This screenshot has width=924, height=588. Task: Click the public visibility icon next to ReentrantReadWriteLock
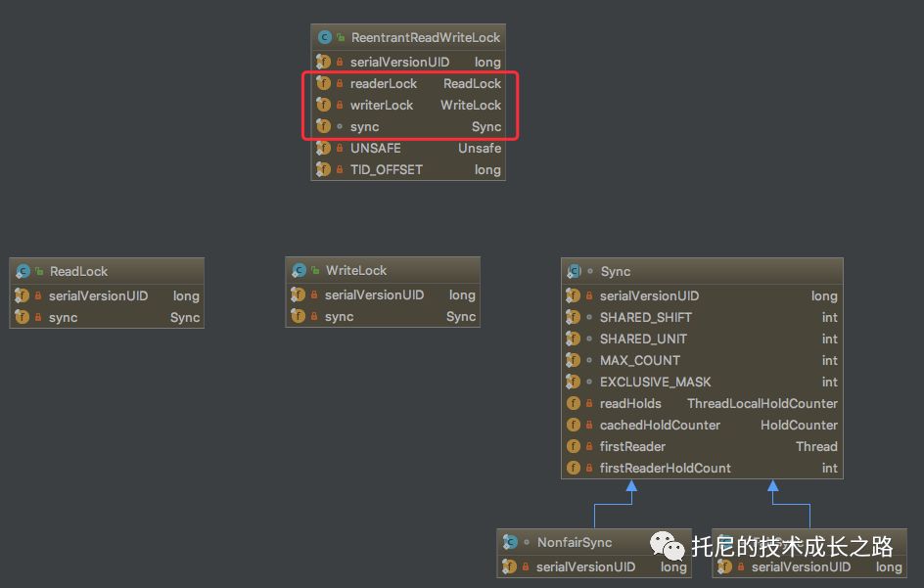point(341,38)
